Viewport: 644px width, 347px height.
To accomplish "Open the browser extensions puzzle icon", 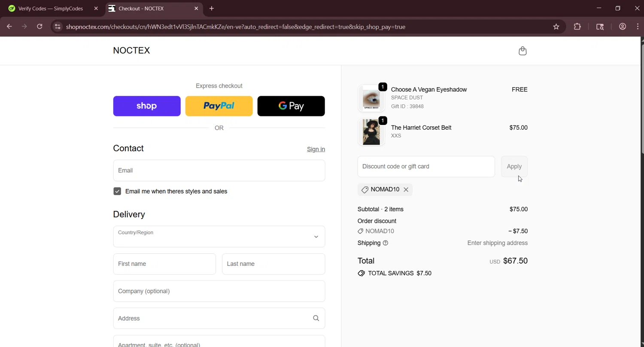I will point(577,27).
